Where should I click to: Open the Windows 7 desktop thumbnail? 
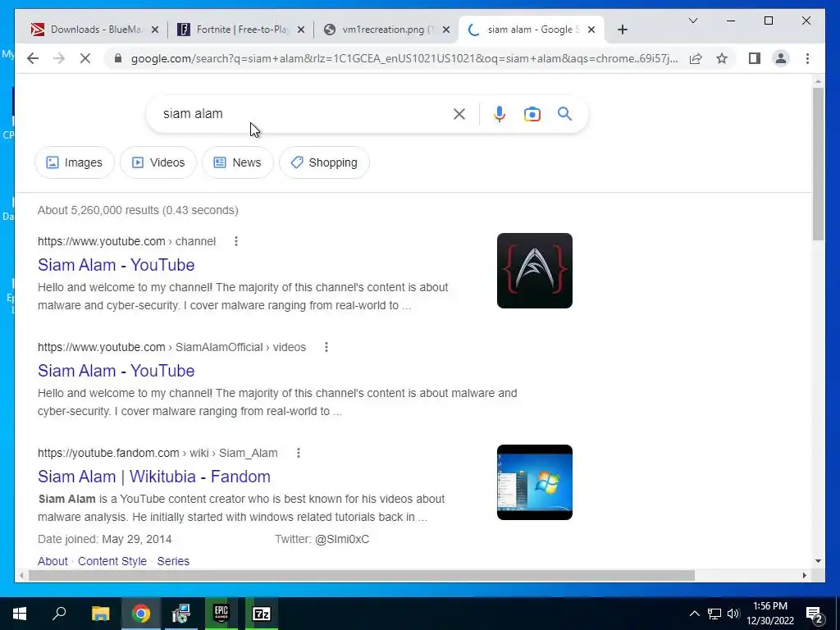click(535, 482)
